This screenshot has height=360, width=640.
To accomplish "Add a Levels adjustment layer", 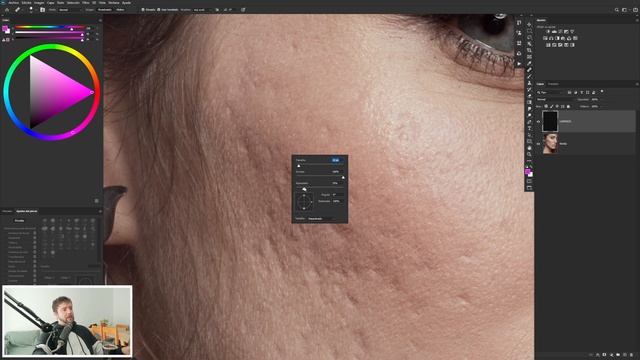I will click(554, 31).
